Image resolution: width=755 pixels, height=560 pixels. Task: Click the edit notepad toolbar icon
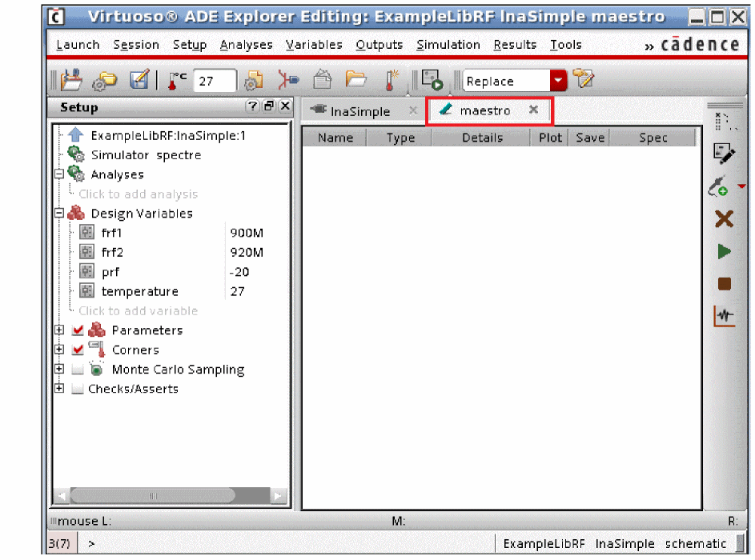(x=139, y=80)
